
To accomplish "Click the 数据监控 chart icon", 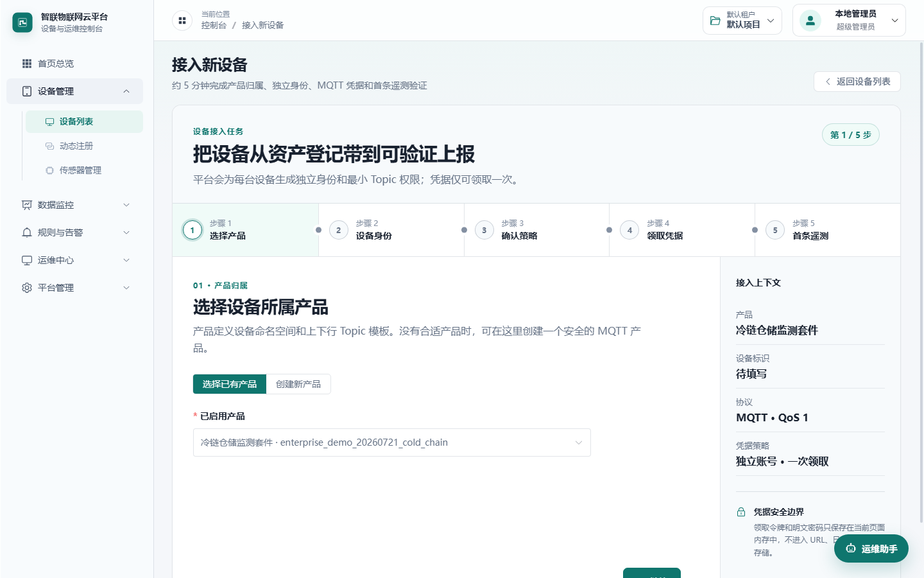I will 27,205.
